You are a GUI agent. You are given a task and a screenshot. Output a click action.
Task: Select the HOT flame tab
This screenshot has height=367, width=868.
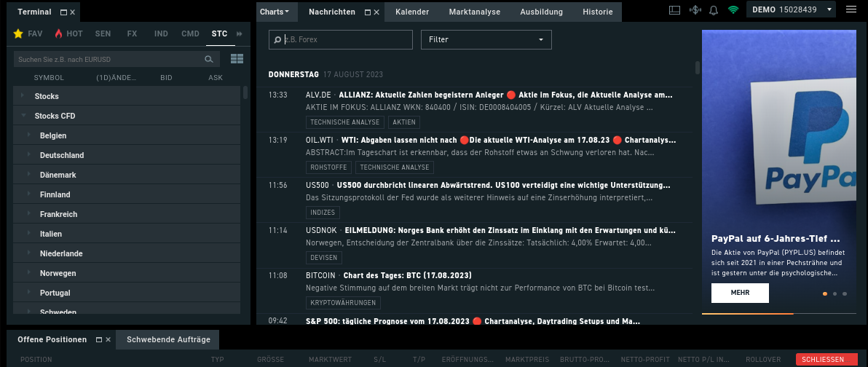tap(68, 33)
